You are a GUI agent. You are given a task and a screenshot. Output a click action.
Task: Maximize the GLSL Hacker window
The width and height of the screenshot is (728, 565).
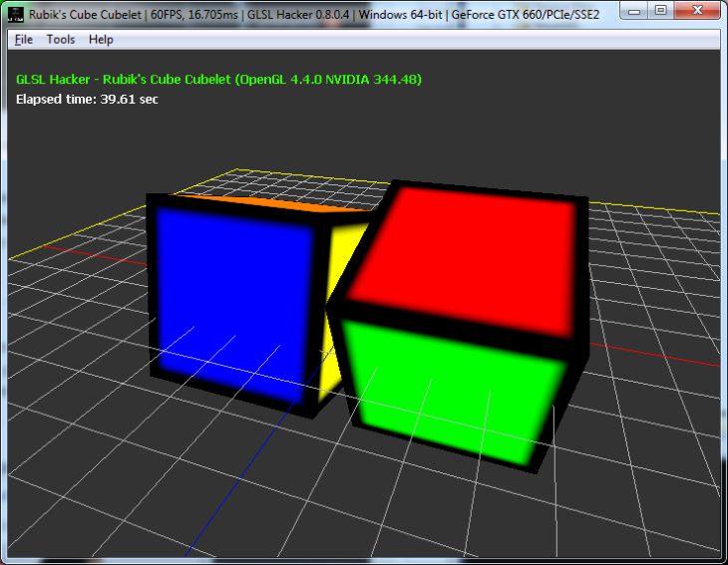pos(661,10)
